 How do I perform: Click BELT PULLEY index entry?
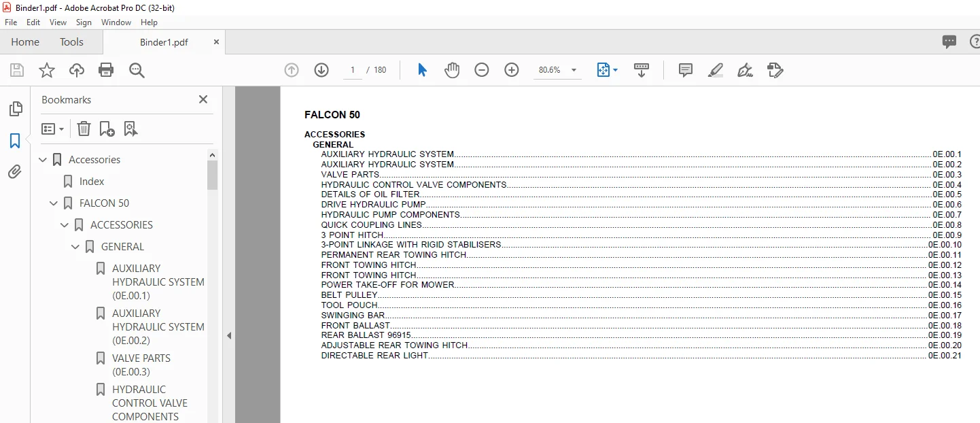349,295
